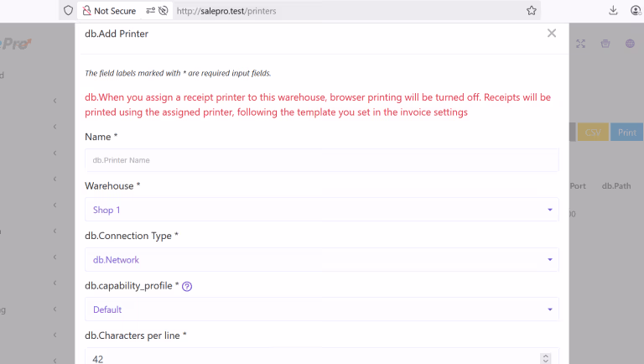Click the Characters per line spinner arrows

pyautogui.click(x=545, y=359)
